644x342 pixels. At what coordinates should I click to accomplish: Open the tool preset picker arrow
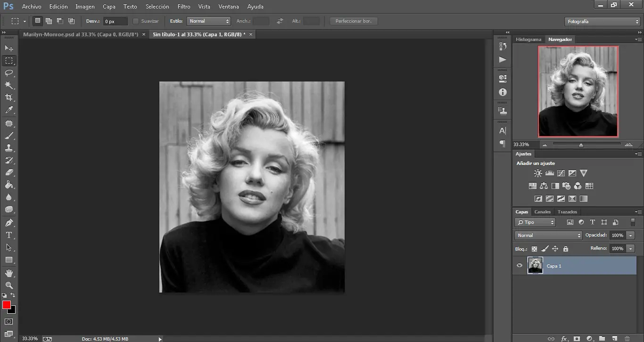25,21
